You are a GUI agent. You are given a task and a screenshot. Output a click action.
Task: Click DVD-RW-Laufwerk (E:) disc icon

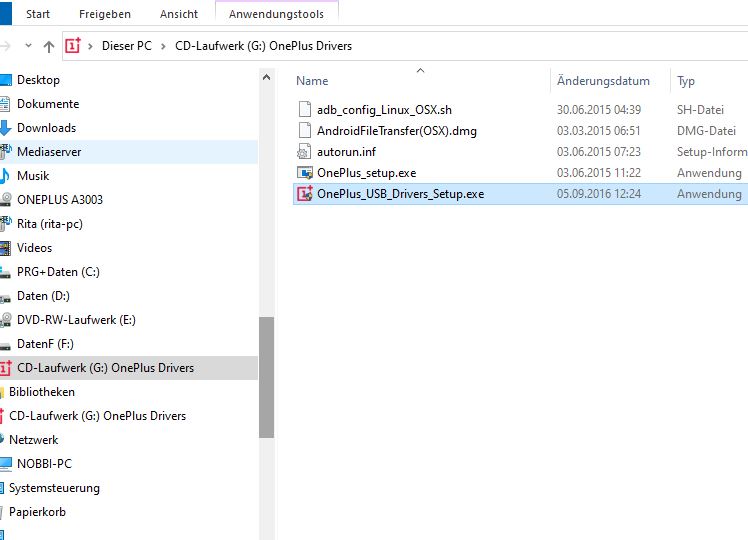click(x=6, y=320)
